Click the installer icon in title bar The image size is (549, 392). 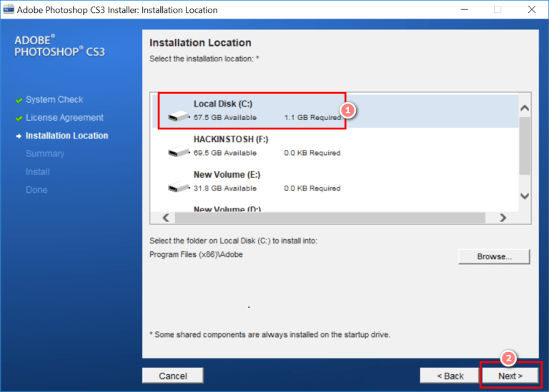9,10
